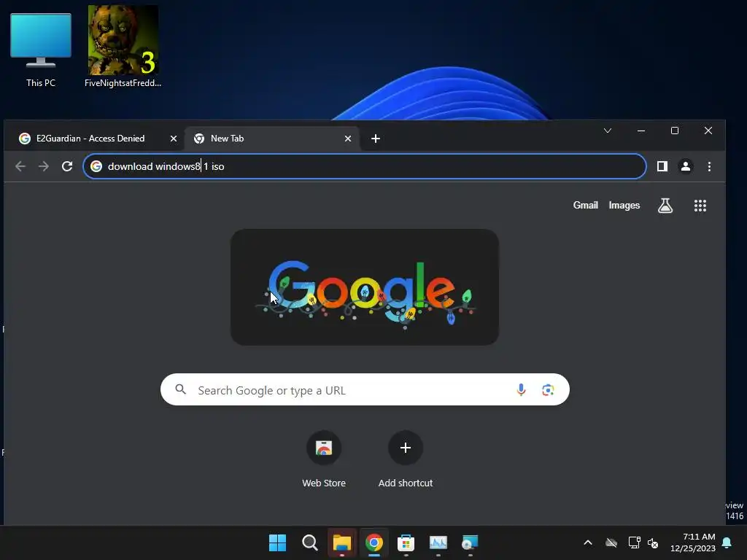Open the Google apps grid
This screenshot has height=560, width=747.
[700, 205]
